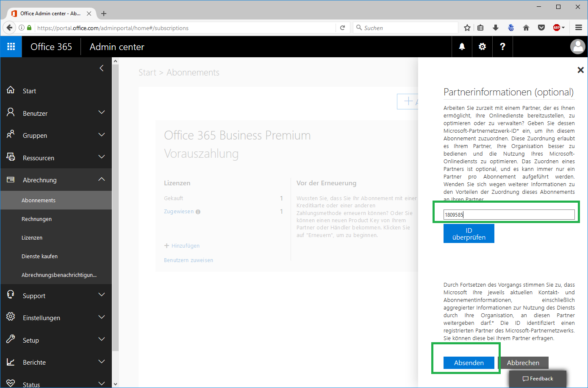Viewport: 588px width, 388px height.
Task: Open the settings gear in header
Action: point(482,47)
